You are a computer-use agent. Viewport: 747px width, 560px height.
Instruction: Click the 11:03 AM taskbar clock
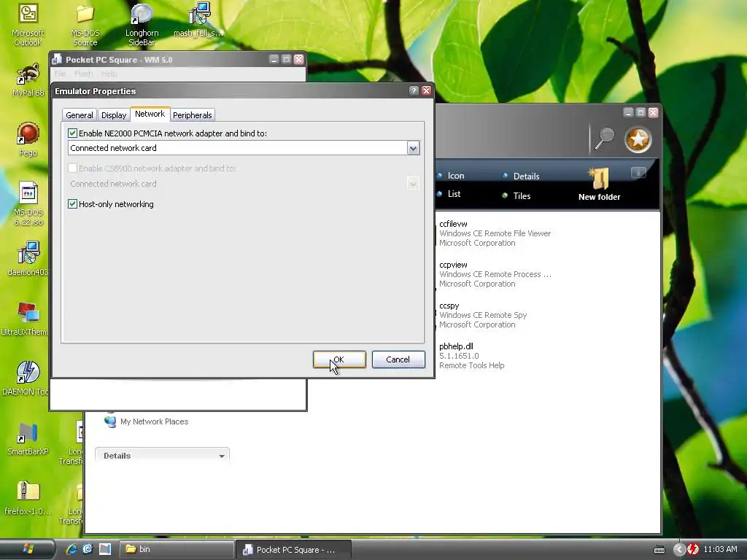pos(720,550)
